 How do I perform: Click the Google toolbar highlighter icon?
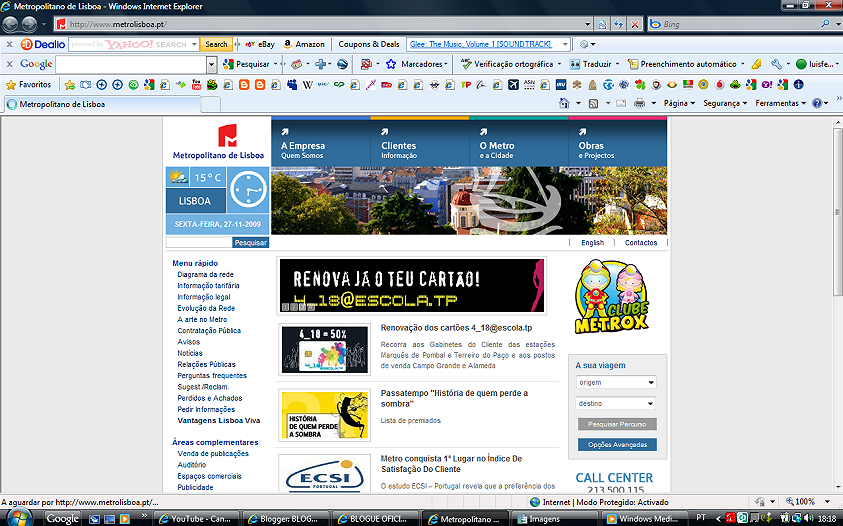tap(756, 64)
